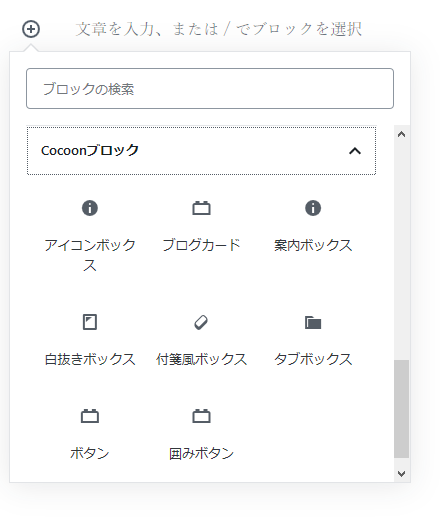440x522 pixels.
Task: Click the 囲みボタン label text
Action: (x=201, y=453)
